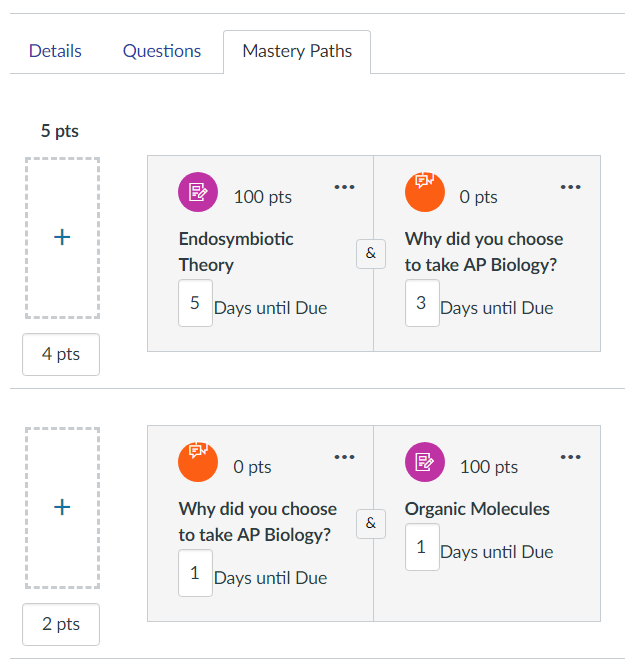Toggle the & connector in the lower path

(x=371, y=524)
